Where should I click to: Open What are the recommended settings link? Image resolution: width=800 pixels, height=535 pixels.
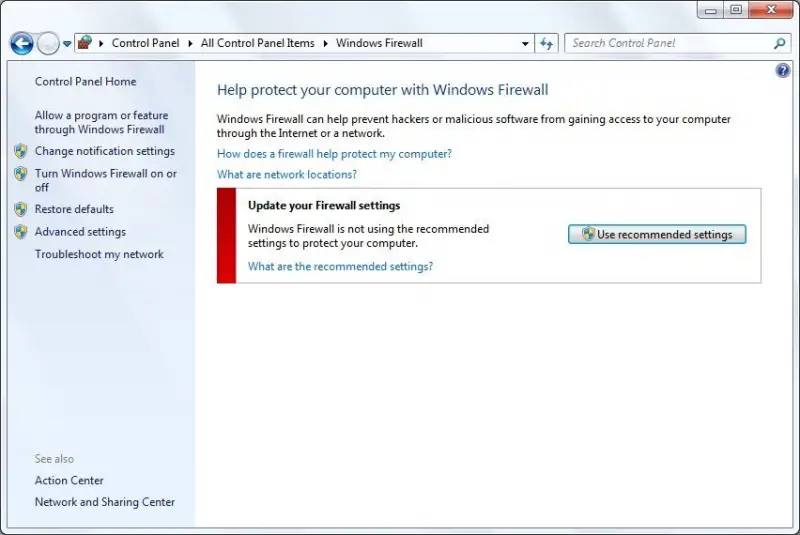340,267
